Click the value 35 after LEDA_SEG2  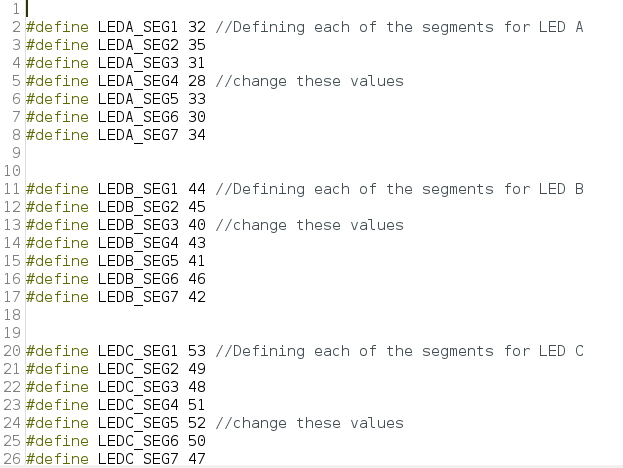tap(196, 45)
